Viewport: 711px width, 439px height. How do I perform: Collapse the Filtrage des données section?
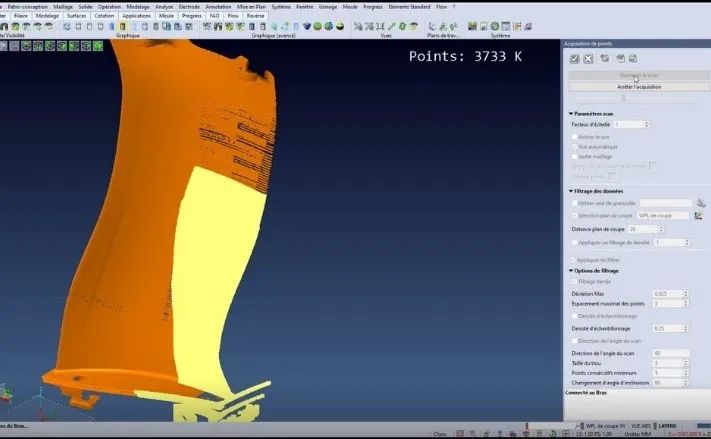point(571,191)
